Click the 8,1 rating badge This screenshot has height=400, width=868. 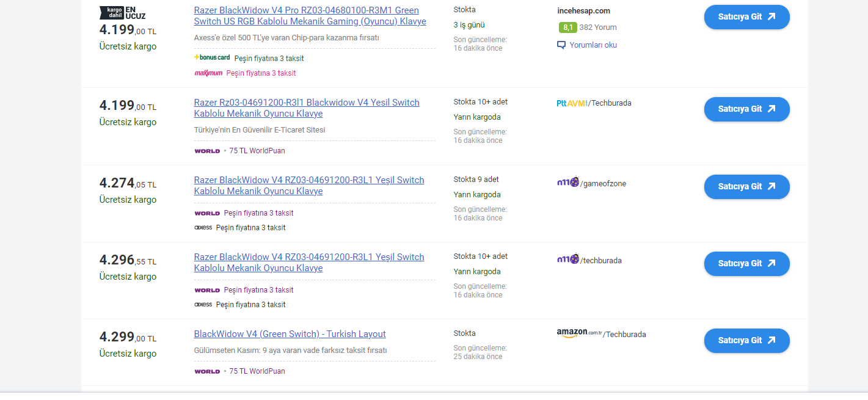click(x=567, y=27)
